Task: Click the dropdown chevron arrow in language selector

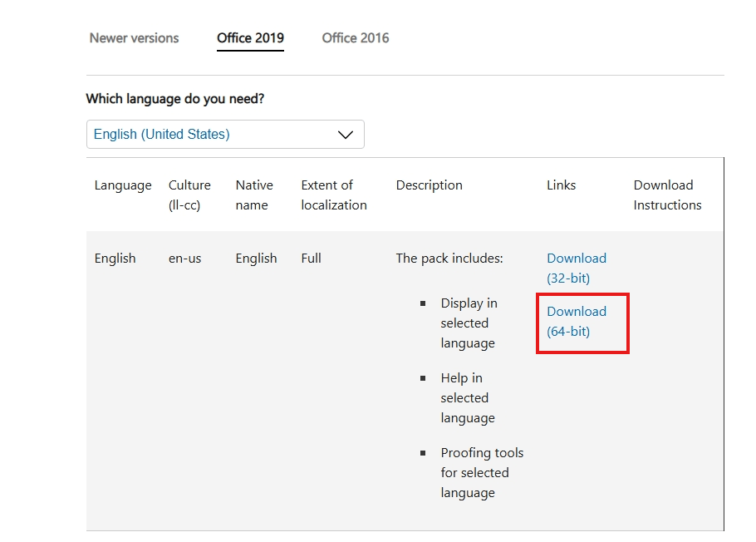Action: click(x=346, y=135)
